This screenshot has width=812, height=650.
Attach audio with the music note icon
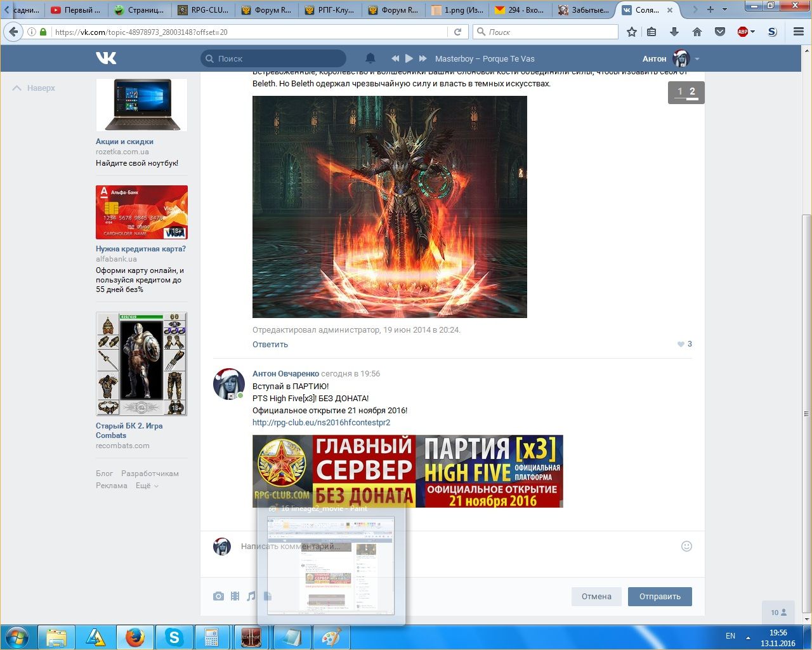click(x=251, y=597)
